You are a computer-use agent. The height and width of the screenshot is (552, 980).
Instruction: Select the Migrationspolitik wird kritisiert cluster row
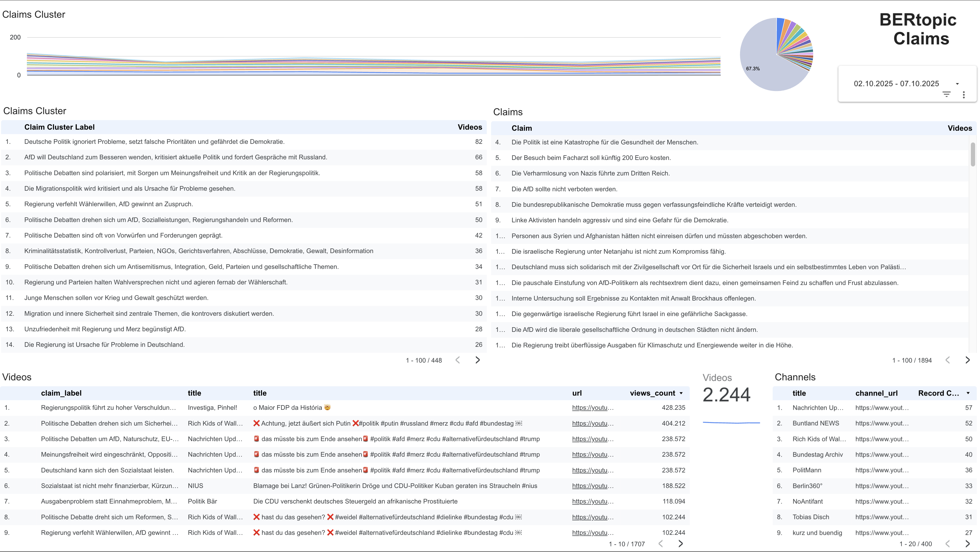point(129,188)
